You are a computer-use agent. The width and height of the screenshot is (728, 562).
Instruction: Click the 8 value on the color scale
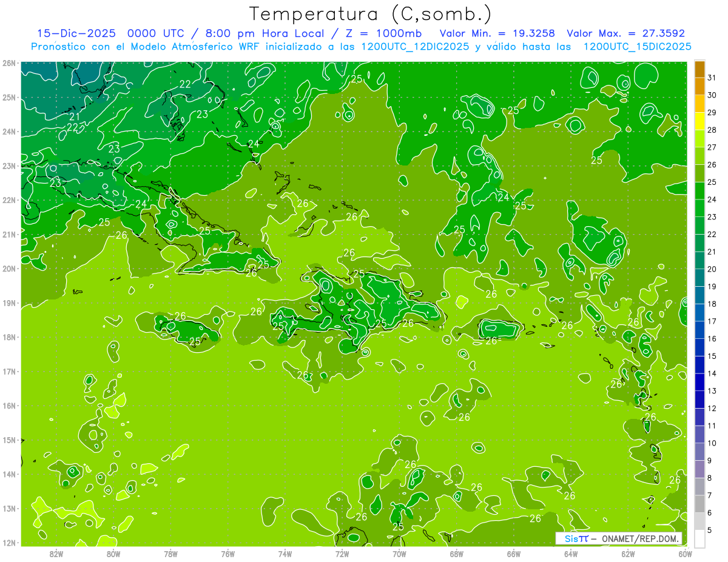point(710,478)
